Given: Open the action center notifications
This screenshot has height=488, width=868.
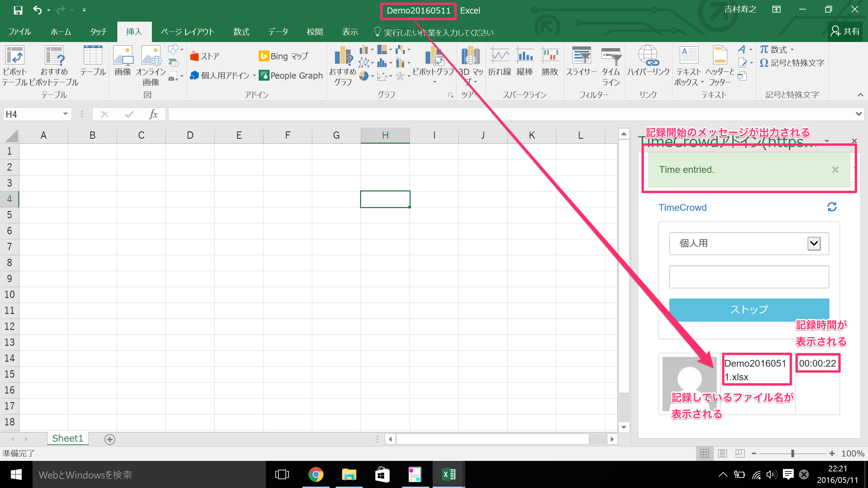Looking at the screenshot, I should (788, 474).
